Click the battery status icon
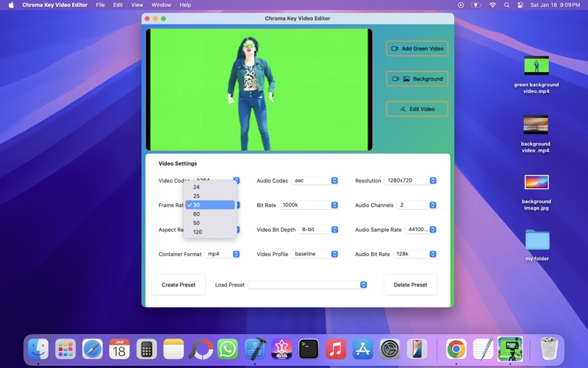 click(476, 5)
